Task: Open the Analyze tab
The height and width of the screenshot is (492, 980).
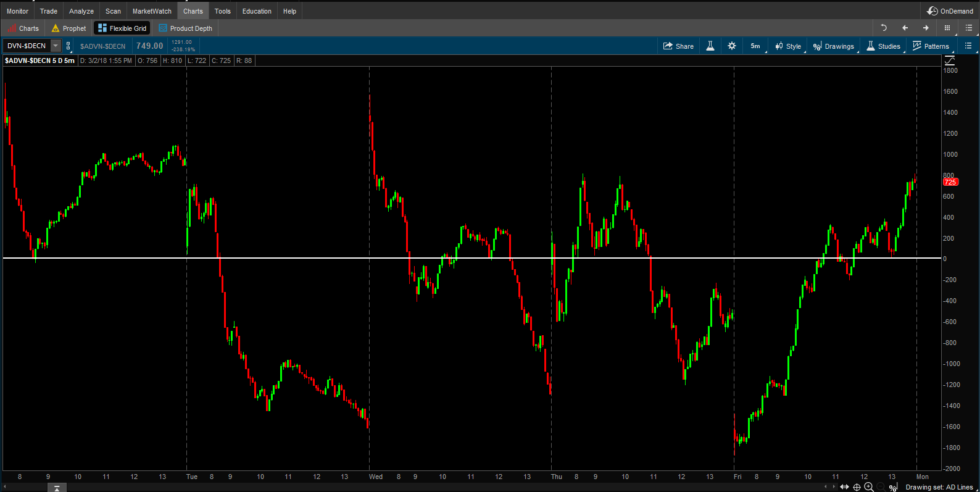Action: (x=81, y=11)
